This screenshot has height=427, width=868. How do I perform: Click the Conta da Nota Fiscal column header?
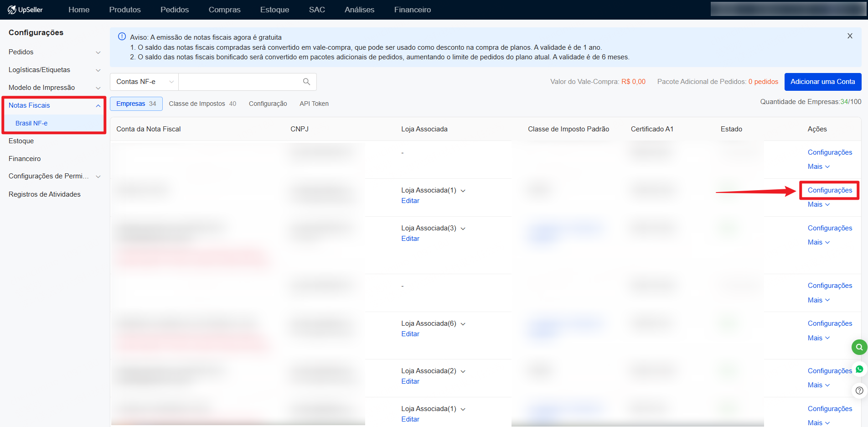click(x=149, y=129)
